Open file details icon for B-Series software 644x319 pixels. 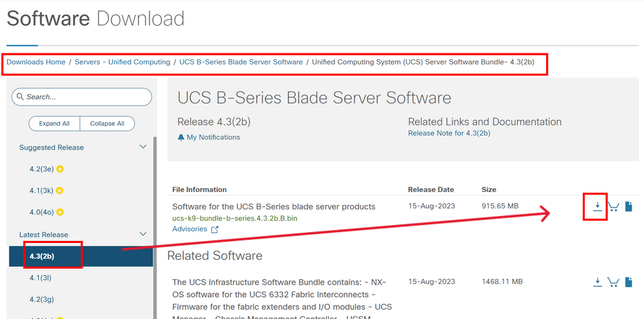629,206
